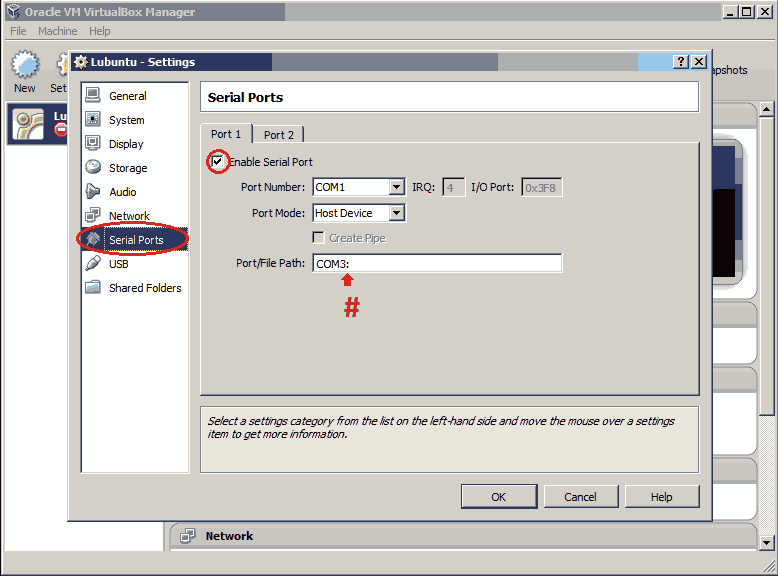
Task: Select the Shared Folders category label
Action: pos(145,288)
